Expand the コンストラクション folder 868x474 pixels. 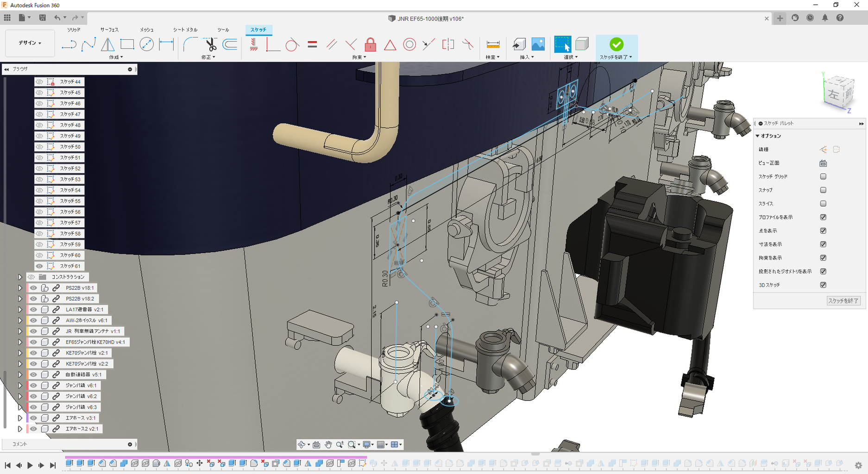click(20, 277)
